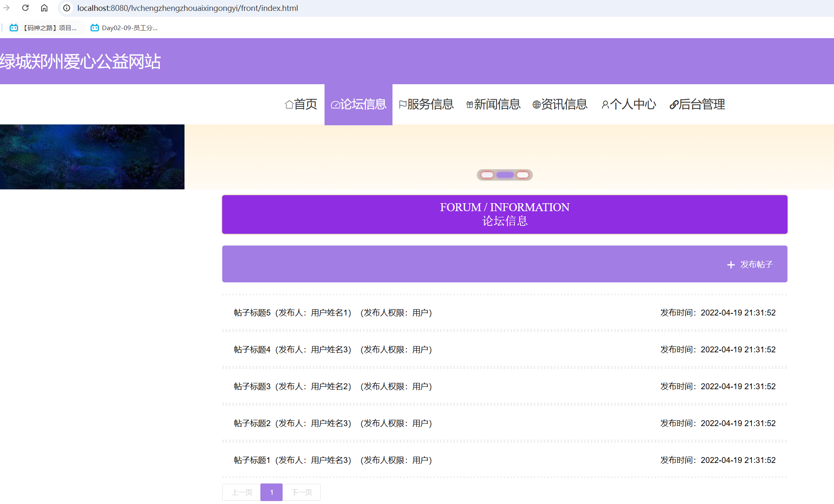Screen dimensions: 834x504
Task: Click the plus icon beside 发布帖子
Action: pyautogui.click(x=730, y=265)
